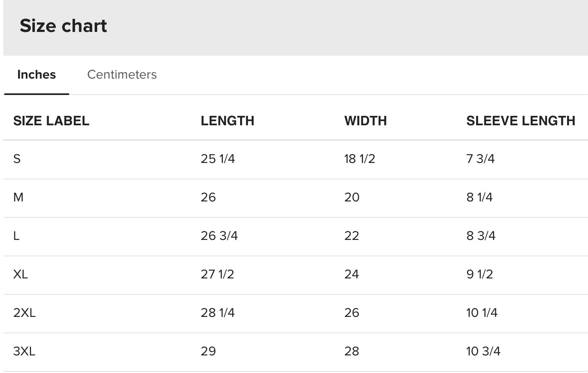This screenshot has height=373, width=588.
Task: Click the 26 3/4 length value
Action: pyautogui.click(x=219, y=236)
